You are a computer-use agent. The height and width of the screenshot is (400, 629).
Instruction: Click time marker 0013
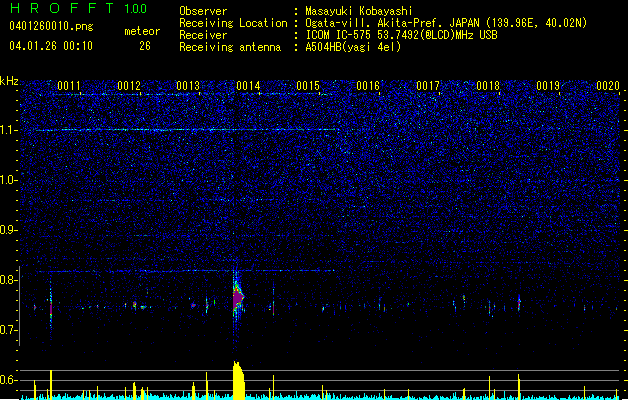coord(188,85)
